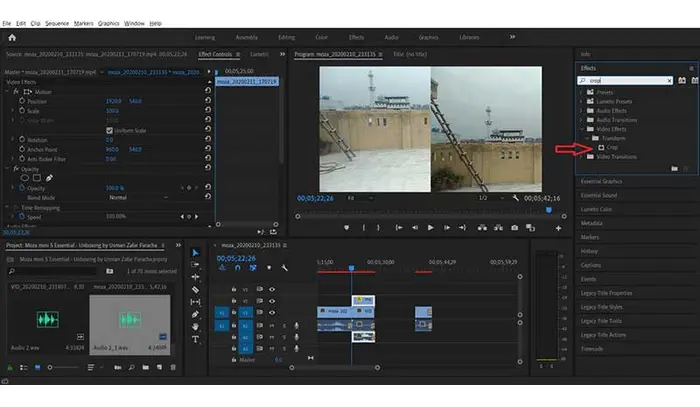Click Comparison View icon in Program monitor
700x407 pixels.
pyautogui.click(x=530, y=228)
